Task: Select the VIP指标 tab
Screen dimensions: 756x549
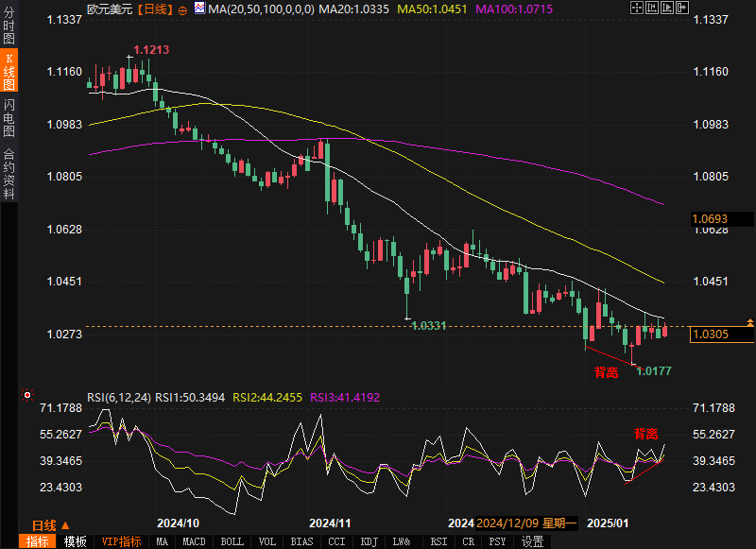Action: (121, 541)
